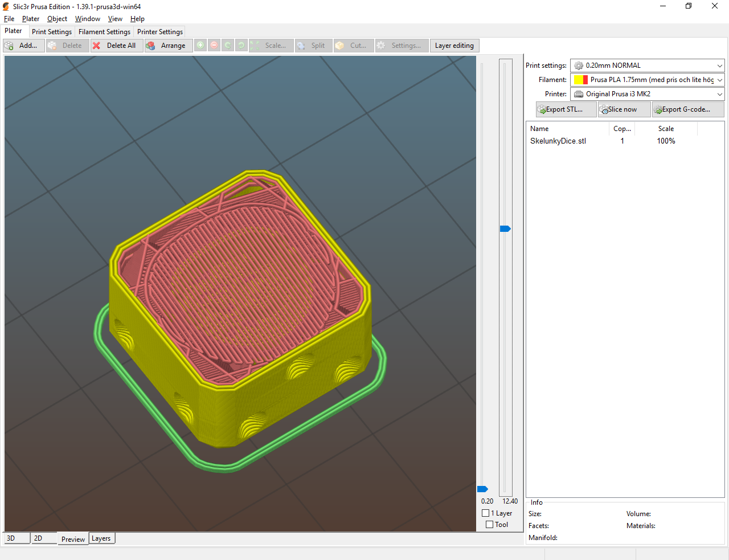
Task: Click the Export G-code button
Action: tap(688, 109)
